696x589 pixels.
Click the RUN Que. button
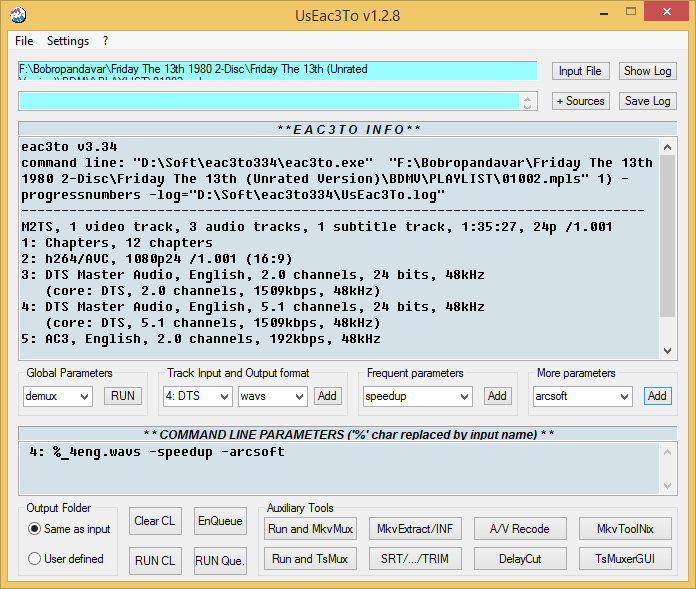pyautogui.click(x=220, y=561)
